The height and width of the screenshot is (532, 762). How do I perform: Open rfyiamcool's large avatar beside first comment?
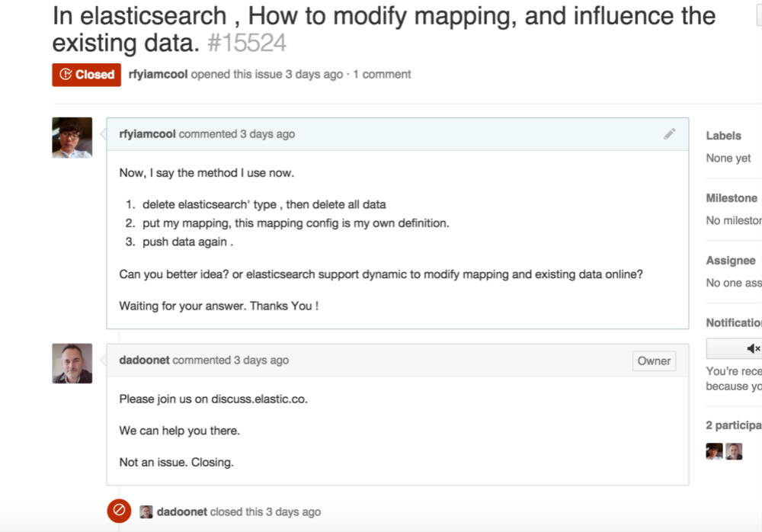(x=72, y=138)
